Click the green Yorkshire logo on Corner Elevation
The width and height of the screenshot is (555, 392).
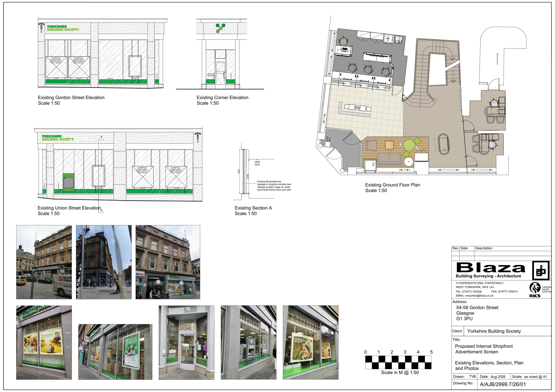(220, 28)
